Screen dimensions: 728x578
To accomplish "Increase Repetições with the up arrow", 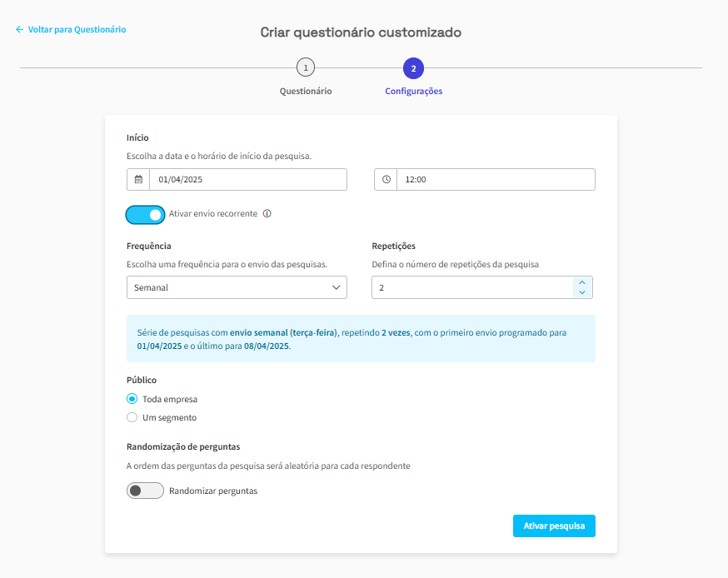I will (x=581, y=282).
